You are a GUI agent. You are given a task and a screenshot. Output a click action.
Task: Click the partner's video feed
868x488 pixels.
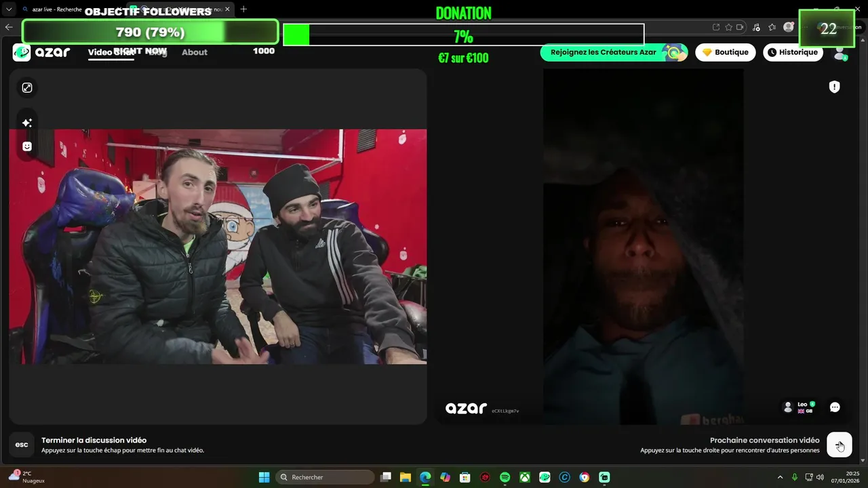(643, 247)
